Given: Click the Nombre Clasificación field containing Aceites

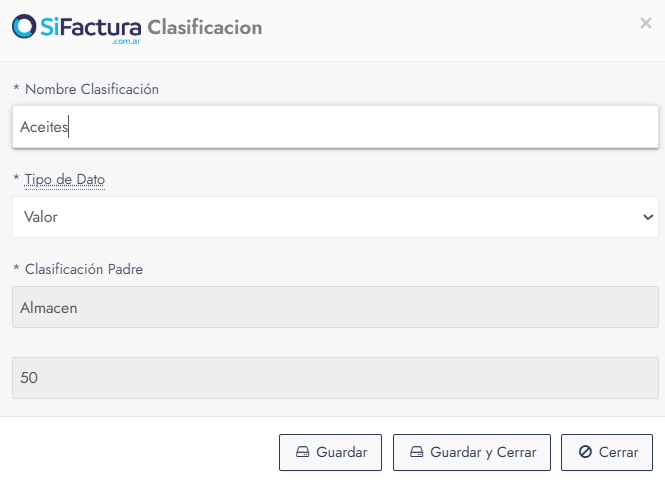Looking at the screenshot, I should click(x=334, y=127).
